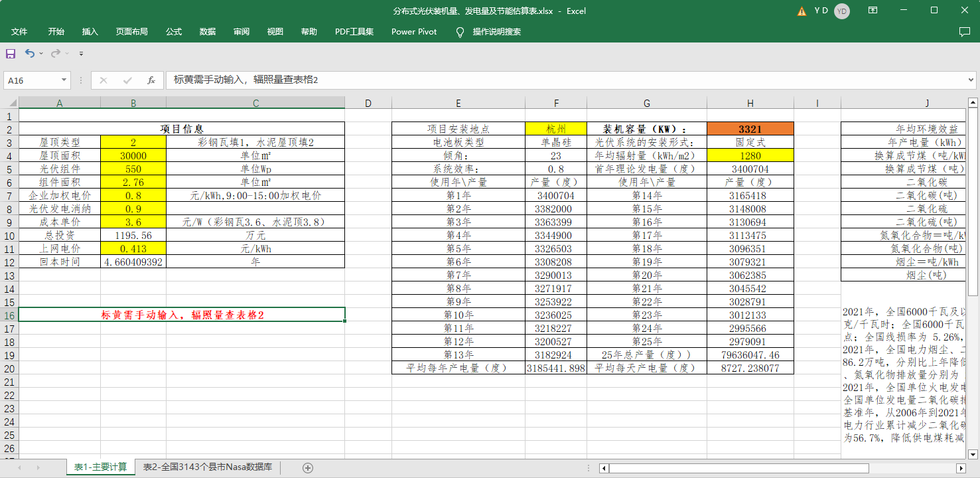
Task: Click vertical scrollbar down arrow
Action: pos(973,454)
